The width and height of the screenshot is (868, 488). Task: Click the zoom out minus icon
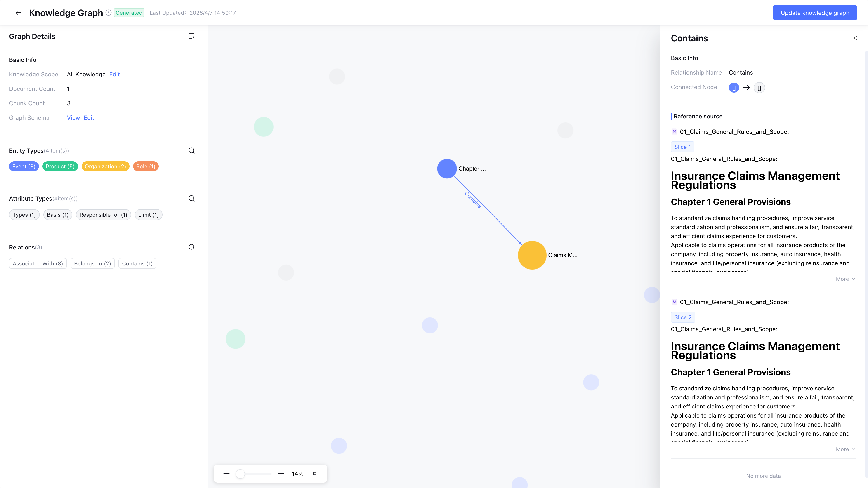pyautogui.click(x=226, y=474)
